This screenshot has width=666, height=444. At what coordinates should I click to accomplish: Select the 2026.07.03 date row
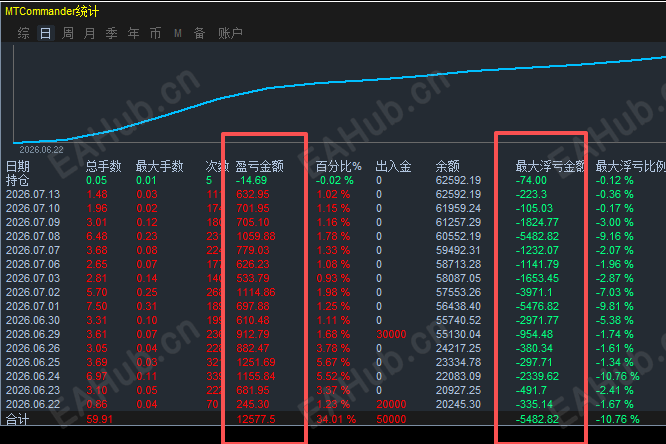point(333,278)
